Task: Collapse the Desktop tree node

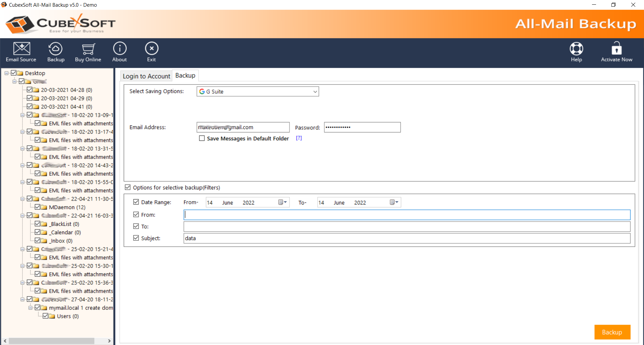Action: coord(6,73)
